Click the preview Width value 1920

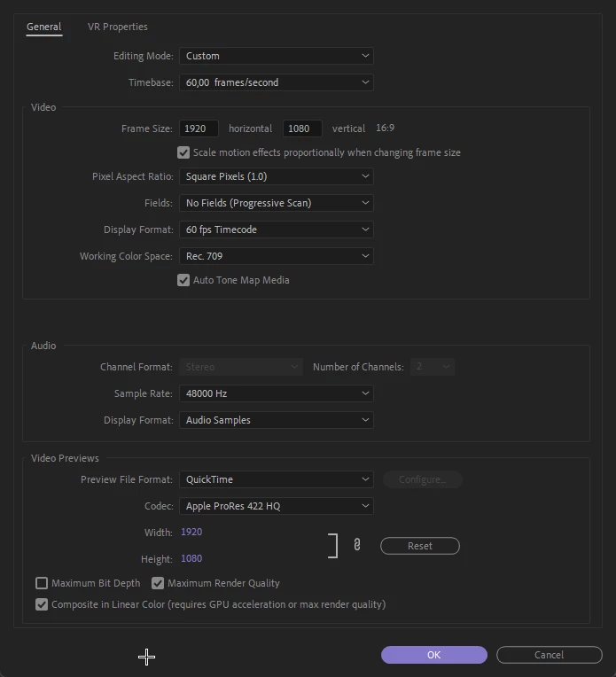(191, 532)
